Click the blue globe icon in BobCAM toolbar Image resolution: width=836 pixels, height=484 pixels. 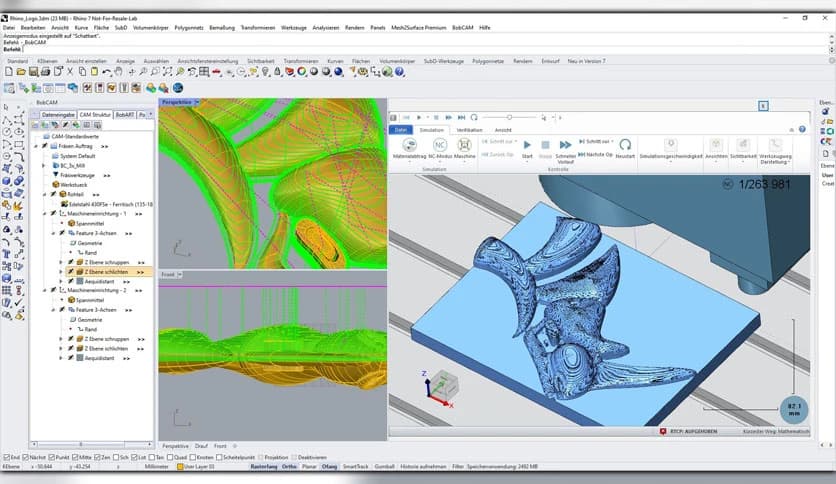pos(178,87)
